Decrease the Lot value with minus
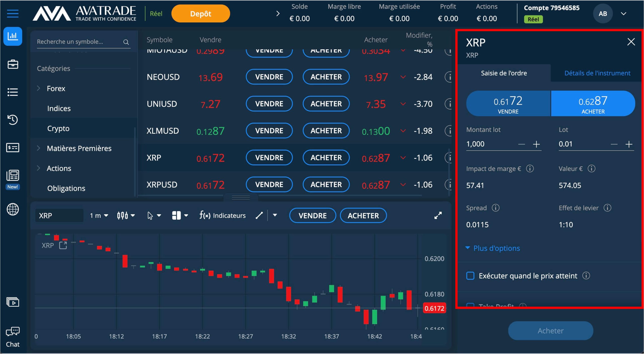Viewport: 644px width, 354px height. coord(614,144)
